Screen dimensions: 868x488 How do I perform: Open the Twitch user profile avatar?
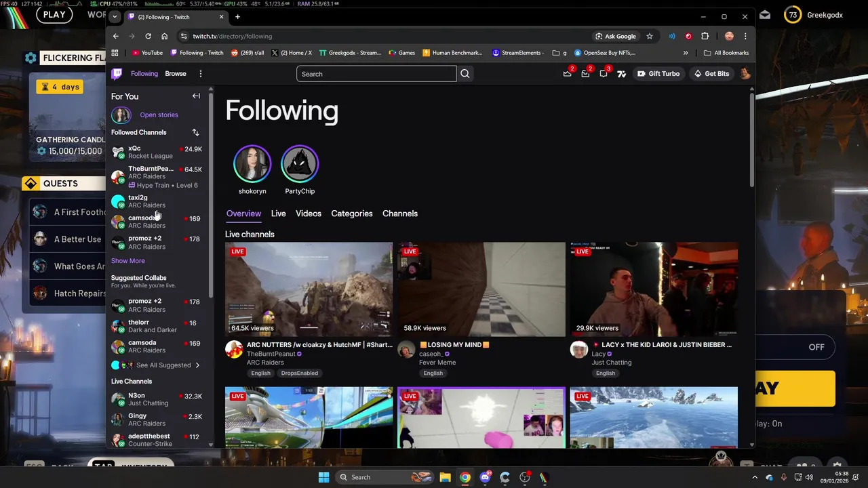[745, 74]
